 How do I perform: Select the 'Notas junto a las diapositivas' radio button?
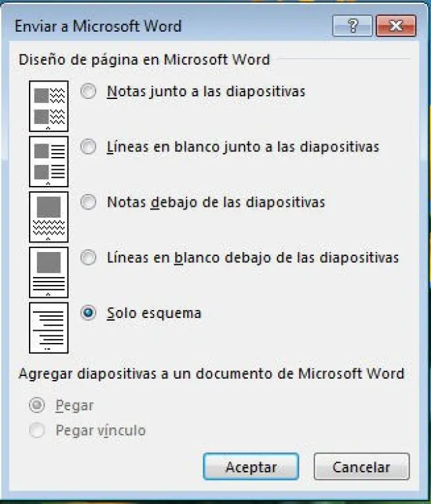coord(88,92)
